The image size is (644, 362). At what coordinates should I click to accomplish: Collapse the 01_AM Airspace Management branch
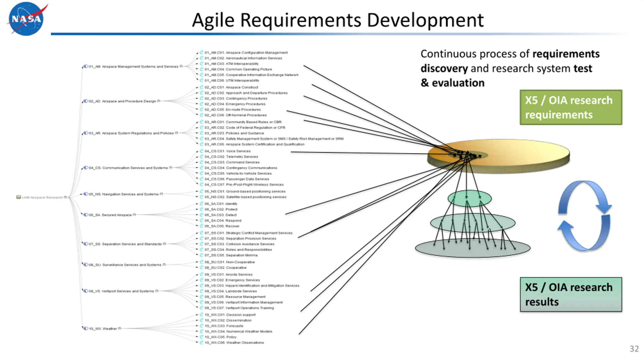181,66
